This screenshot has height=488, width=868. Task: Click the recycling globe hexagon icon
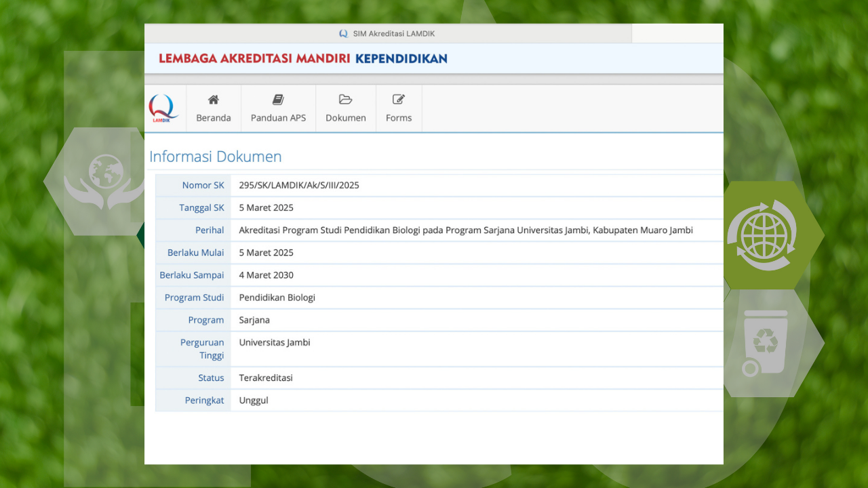[x=762, y=235]
